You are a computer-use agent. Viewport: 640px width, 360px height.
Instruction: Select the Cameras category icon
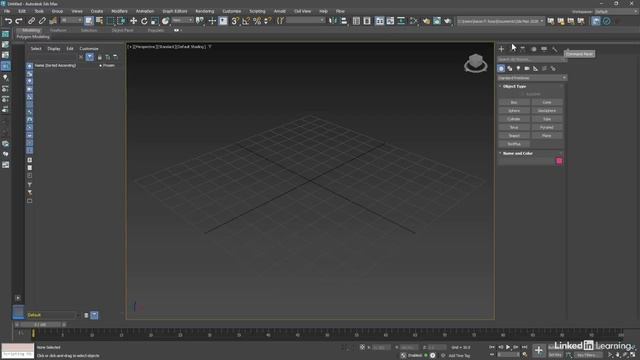point(527,69)
